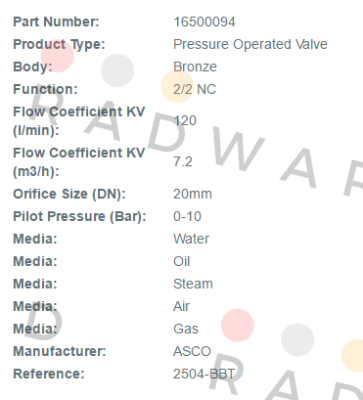Click the Flow Coefficient KV (m3/h) label
This screenshot has width=363, height=400.
pyautogui.click(x=79, y=162)
